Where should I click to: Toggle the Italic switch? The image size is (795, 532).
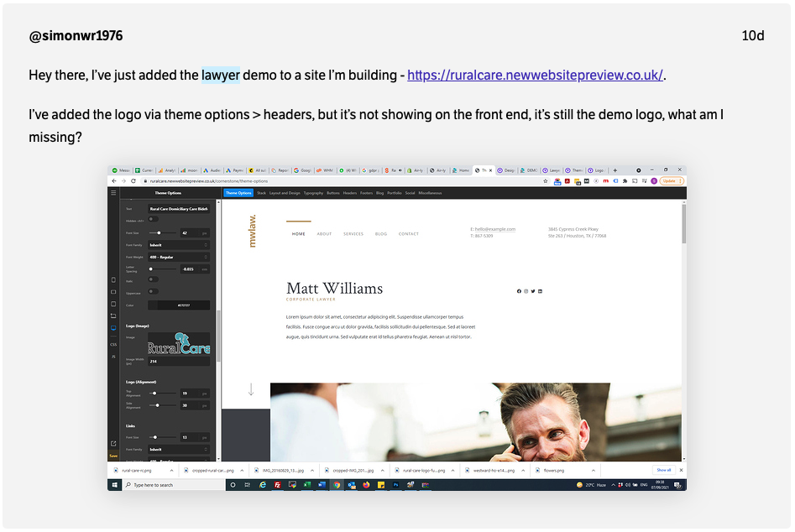pyautogui.click(x=153, y=279)
